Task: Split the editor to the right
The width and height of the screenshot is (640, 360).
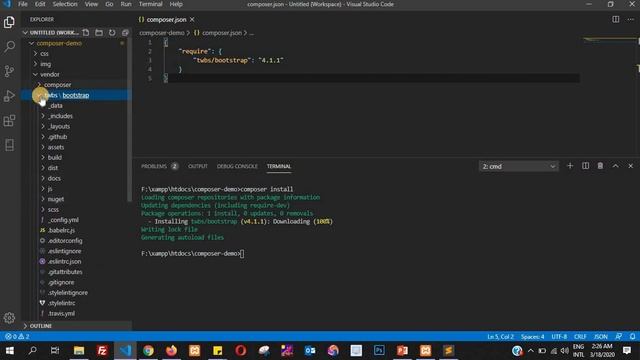Action: point(616,19)
